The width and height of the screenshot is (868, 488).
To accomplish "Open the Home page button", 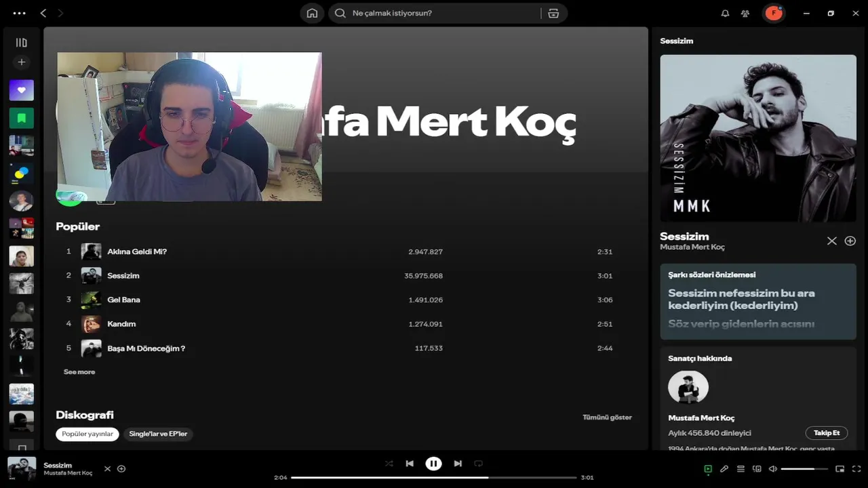I will (x=312, y=13).
